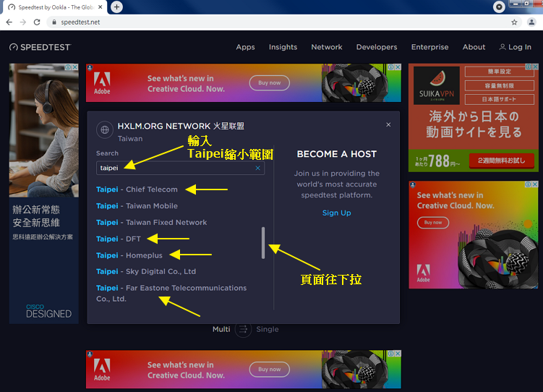Select Taipei - Far Eastone Telecommunications server

click(x=171, y=293)
